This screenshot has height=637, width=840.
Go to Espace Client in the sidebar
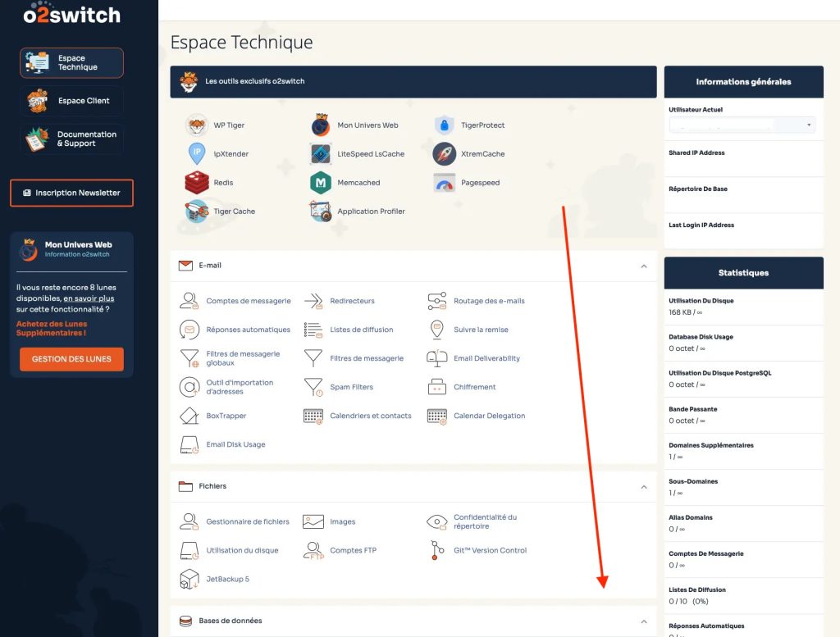[x=72, y=101]
